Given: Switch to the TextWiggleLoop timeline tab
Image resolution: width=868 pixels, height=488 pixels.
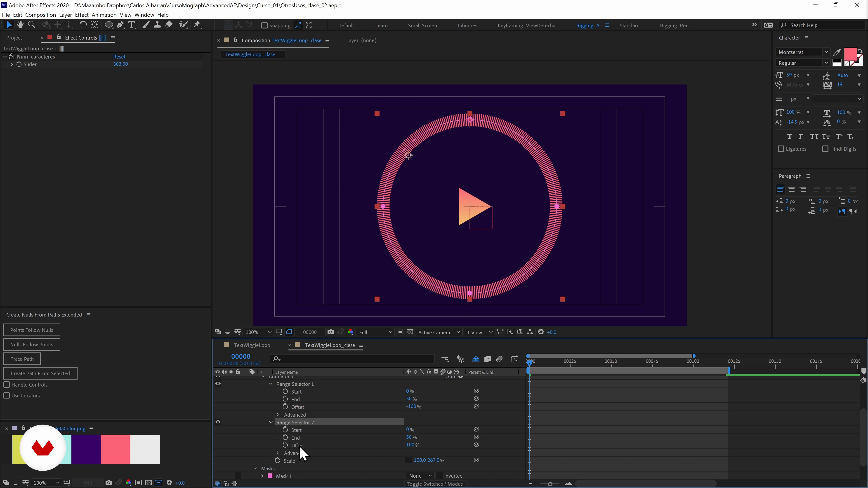Looking at the screenshot, I should coord(252,345).
